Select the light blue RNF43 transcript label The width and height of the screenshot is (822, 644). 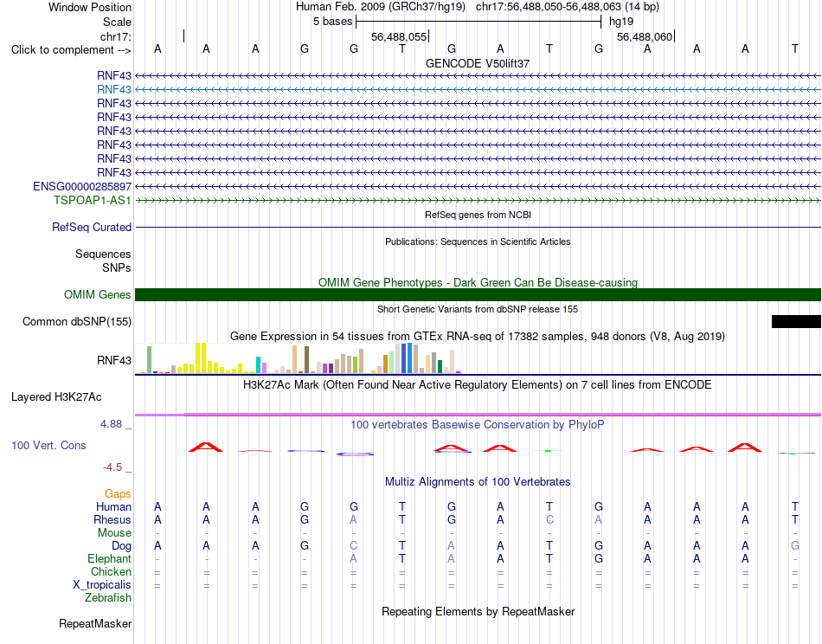coord(114,89)
